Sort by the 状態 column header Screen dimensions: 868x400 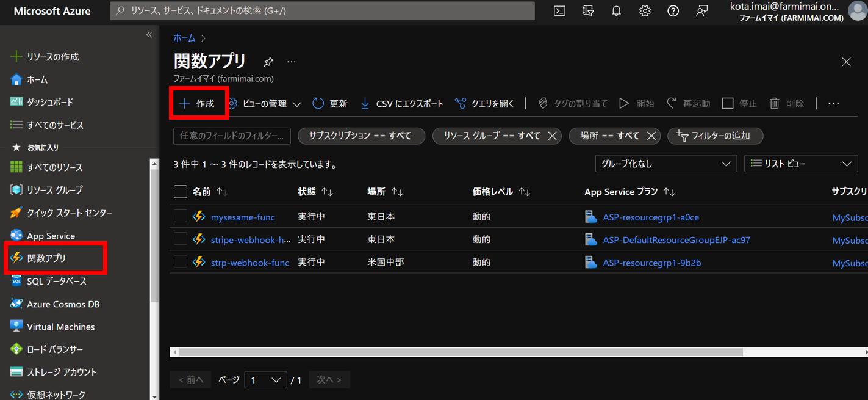coord(315,192)
